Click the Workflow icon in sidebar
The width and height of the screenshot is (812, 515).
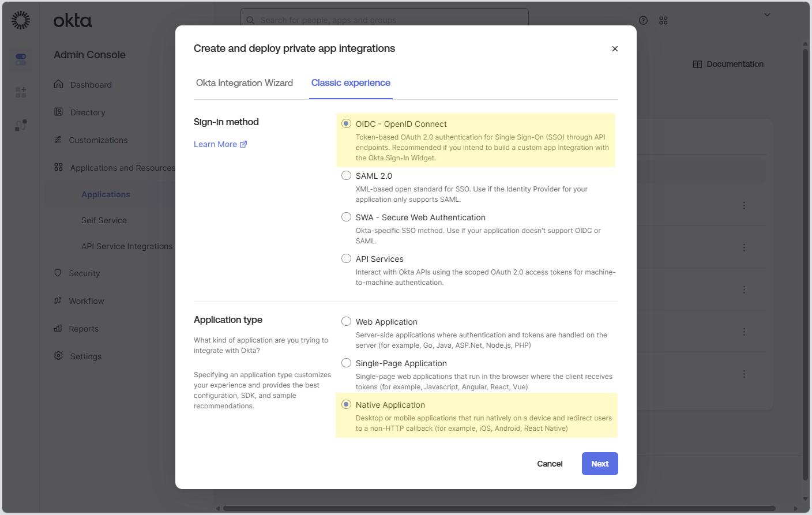58,300
